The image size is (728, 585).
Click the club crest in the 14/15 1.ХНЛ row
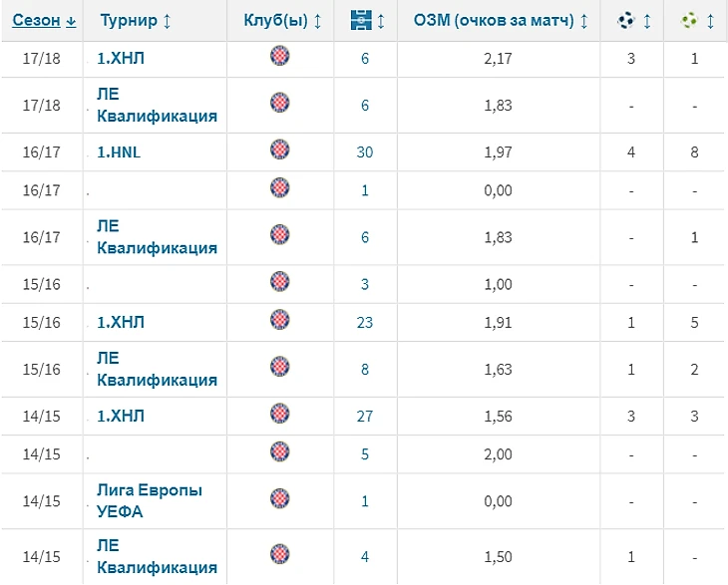tap(280, 414)
